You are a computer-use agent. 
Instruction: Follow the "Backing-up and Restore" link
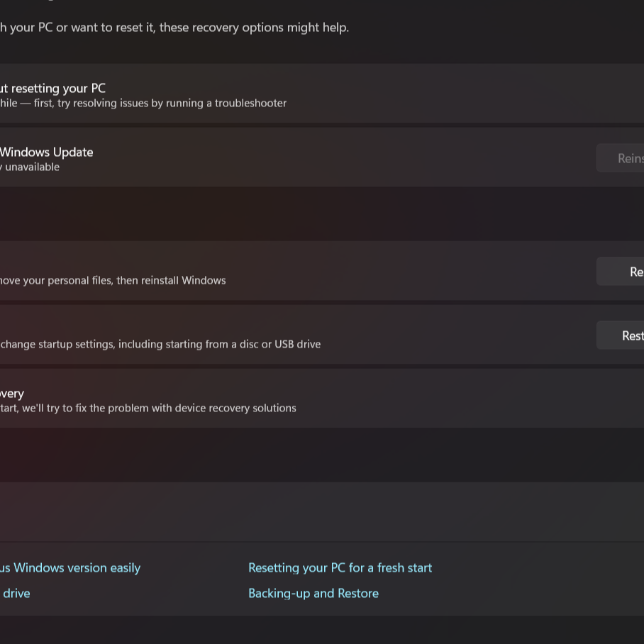[313, 594]
